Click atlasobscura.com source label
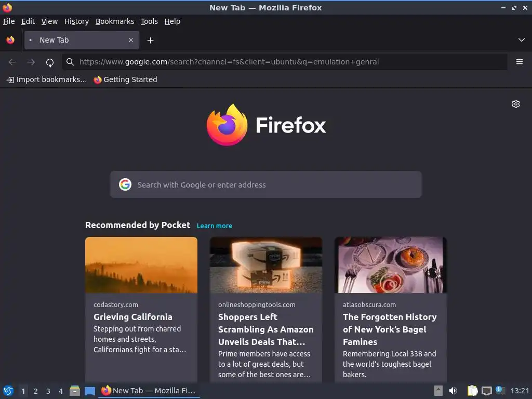The height and width of the screenshot is (399, 532). tap(369, 304)
